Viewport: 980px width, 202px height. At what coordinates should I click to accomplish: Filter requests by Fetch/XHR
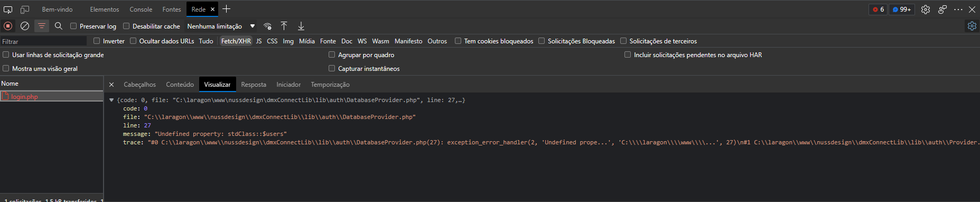(236, 41)
